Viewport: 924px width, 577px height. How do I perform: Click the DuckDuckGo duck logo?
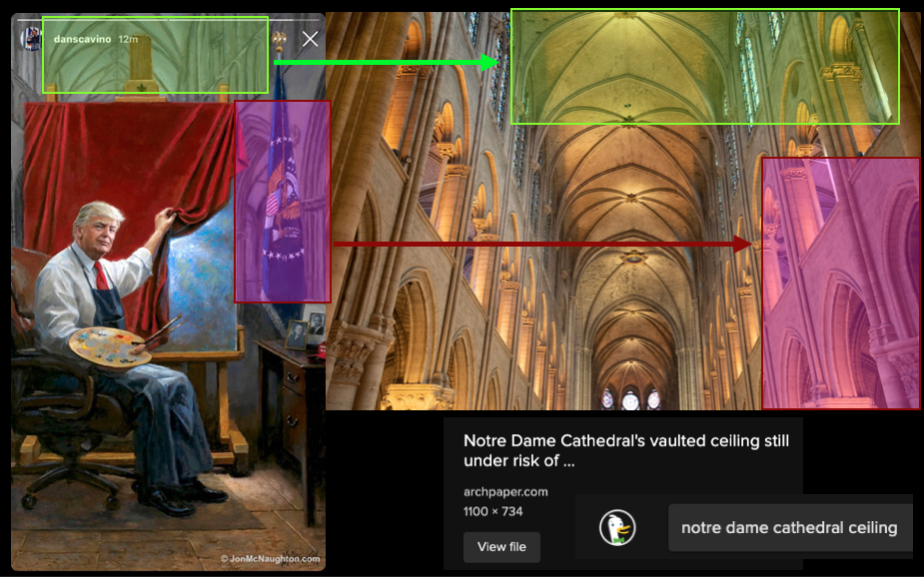point(617,527)
